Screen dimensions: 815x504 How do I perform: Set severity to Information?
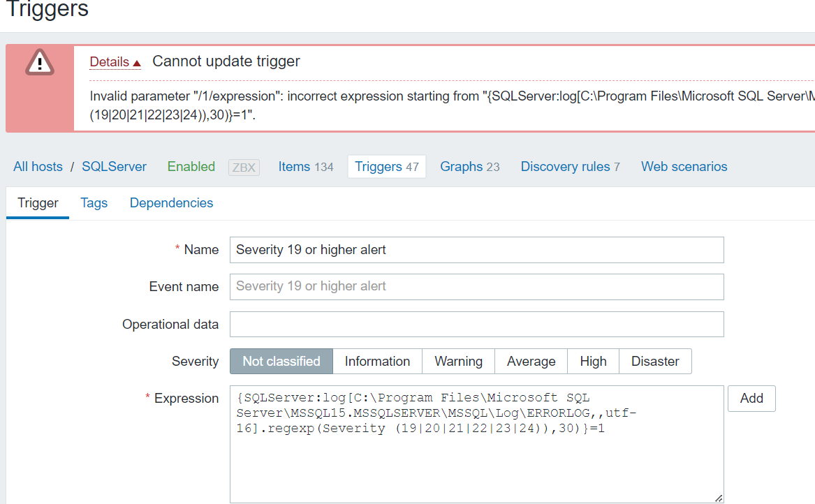(x=377, y=362)
